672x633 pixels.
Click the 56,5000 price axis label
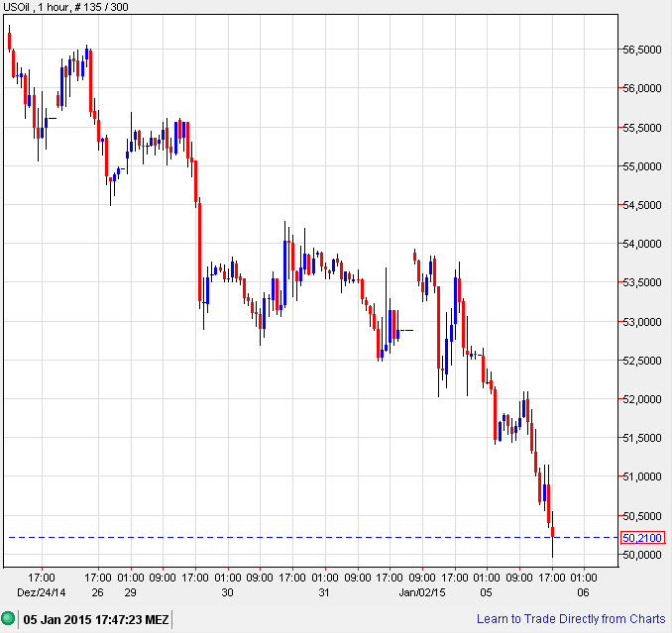(642, 50)
